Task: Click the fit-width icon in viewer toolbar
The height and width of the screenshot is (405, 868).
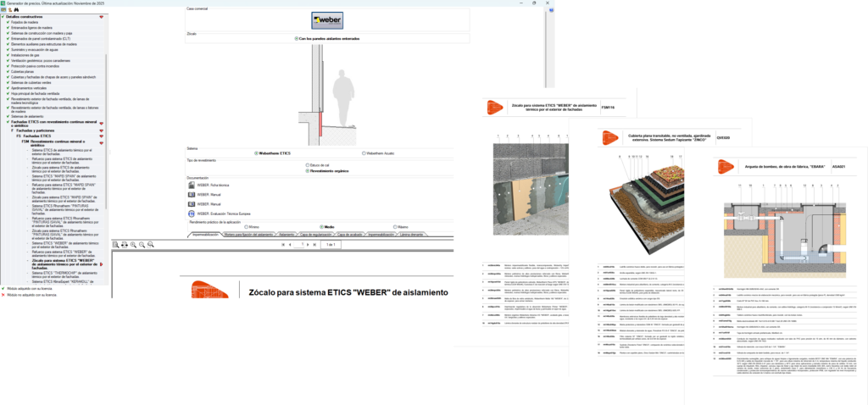Action: (x=125, y=244)
